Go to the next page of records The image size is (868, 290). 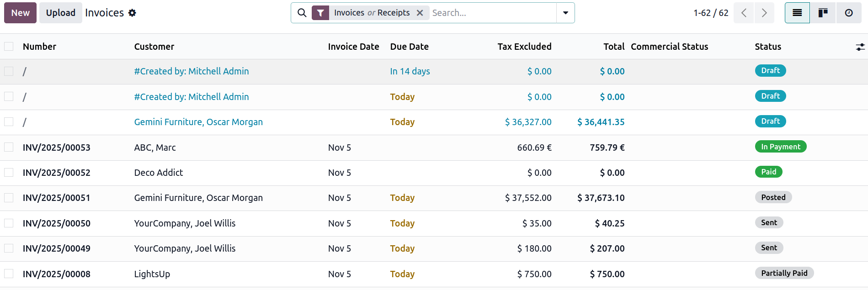point(764,13)
